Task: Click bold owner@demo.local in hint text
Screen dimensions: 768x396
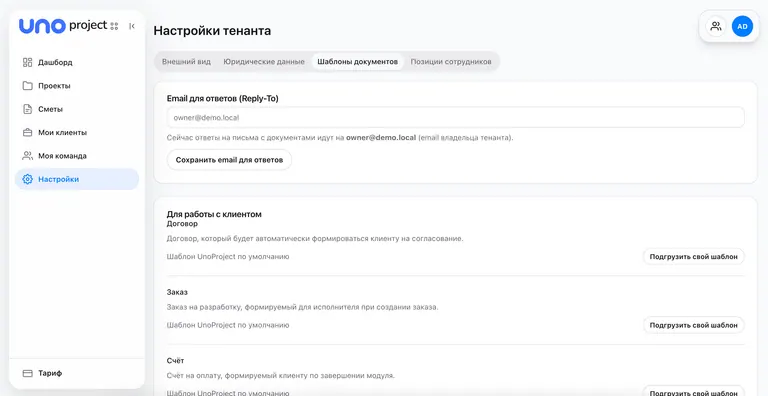Action: 381,138
